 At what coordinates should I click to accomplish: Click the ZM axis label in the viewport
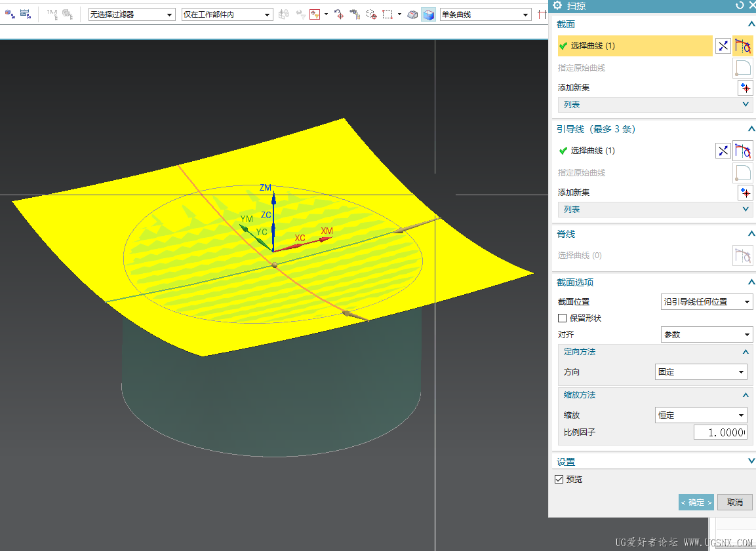pos(266,188)
